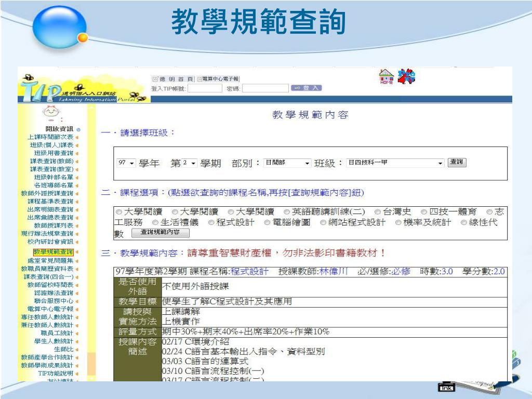The height and width of the screenshot is (399, 532).
Task: Click the sidebar vertical scrollbar thumb
Action: 91,364
